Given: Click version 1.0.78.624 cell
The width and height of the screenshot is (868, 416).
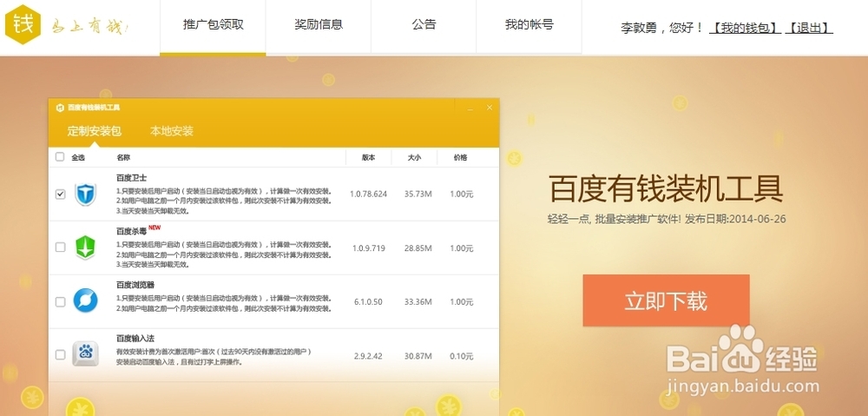Looking at the screenshot, I should 368,195.
